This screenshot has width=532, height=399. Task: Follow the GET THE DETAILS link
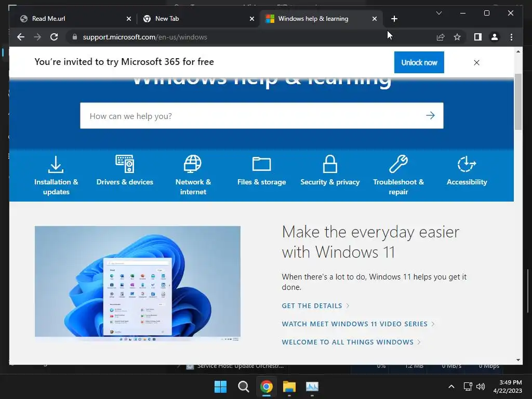click(315, 305)
